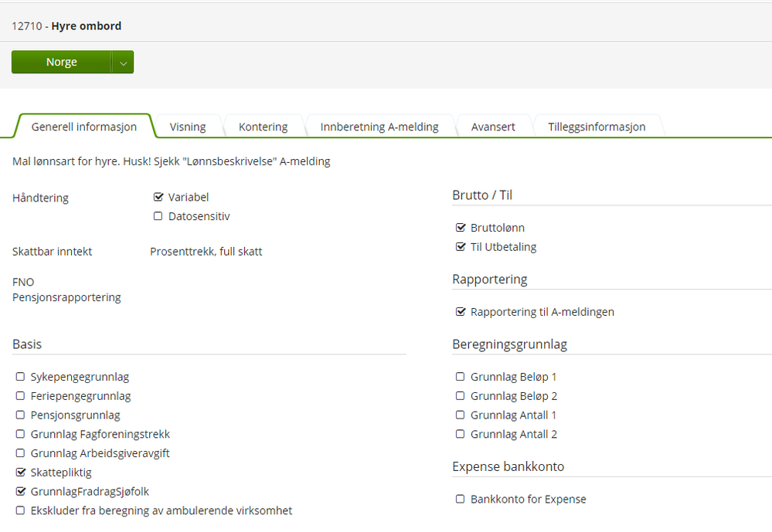Check the Sykepengegrunnlag option
This screenshot has height=532, width=772.
point(19,377)
